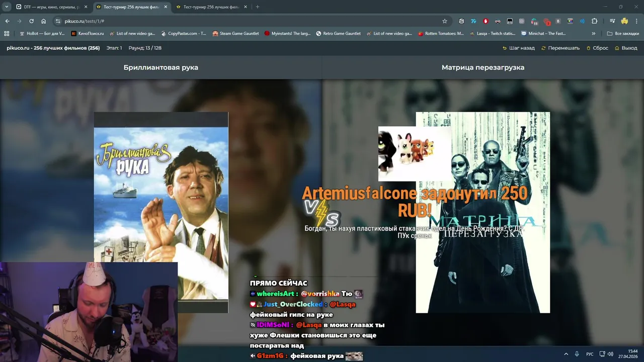644x362 pixels.
Task: Bookmark this page with the star icon
Action: coord(445,21)
